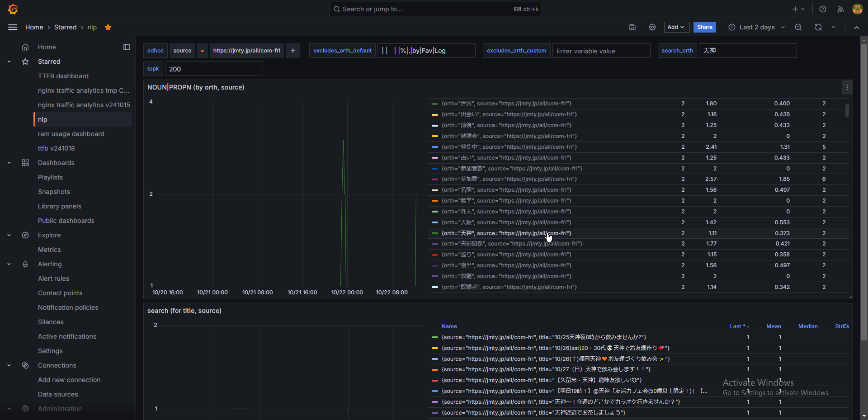The image size is (868, 420).
Task: Open the Last 2 days time picker
Action: pos(756,27)
